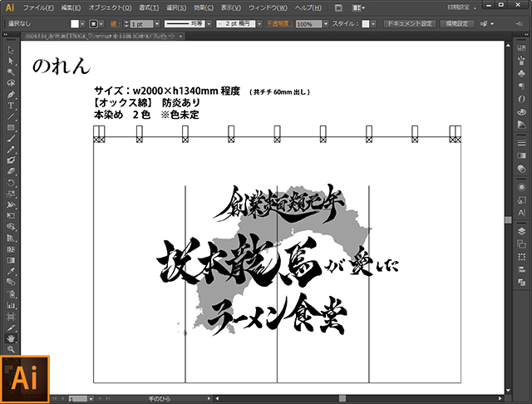532x404 pixels.
Task: Click the fill color swatch in control bar
Action: (72, 24)
